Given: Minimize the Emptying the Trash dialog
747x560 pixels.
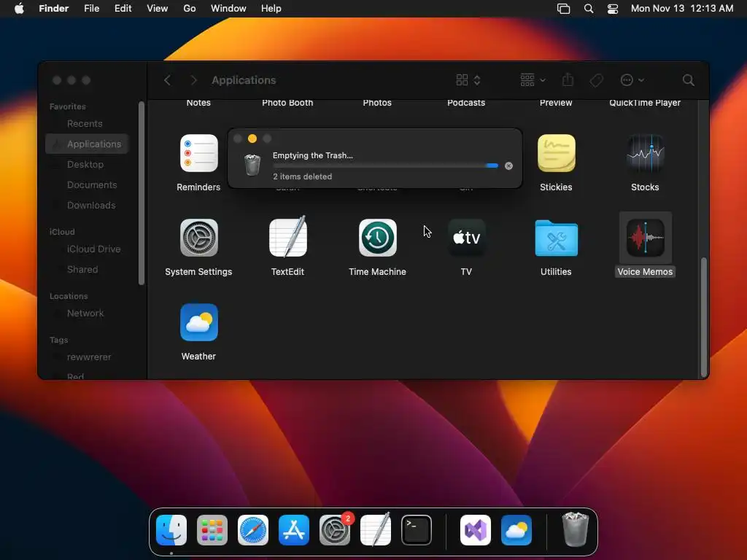Looking at the screenshot, I should [252, 139].
